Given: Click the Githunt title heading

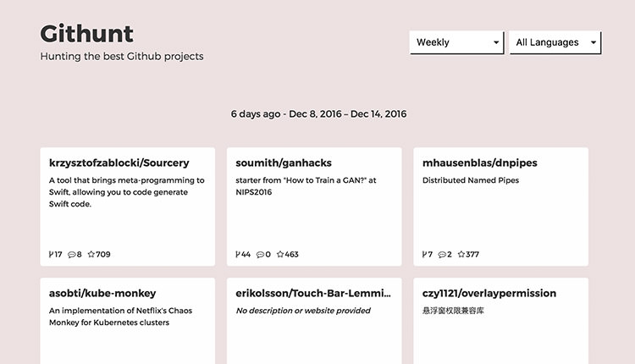Looking at the screenshot, I should (86, 34).
